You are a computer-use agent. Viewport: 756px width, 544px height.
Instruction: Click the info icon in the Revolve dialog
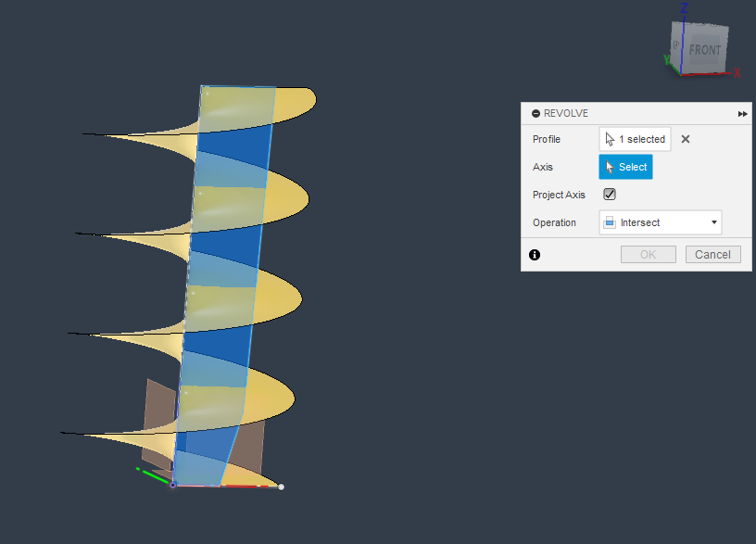pos(535,254)
